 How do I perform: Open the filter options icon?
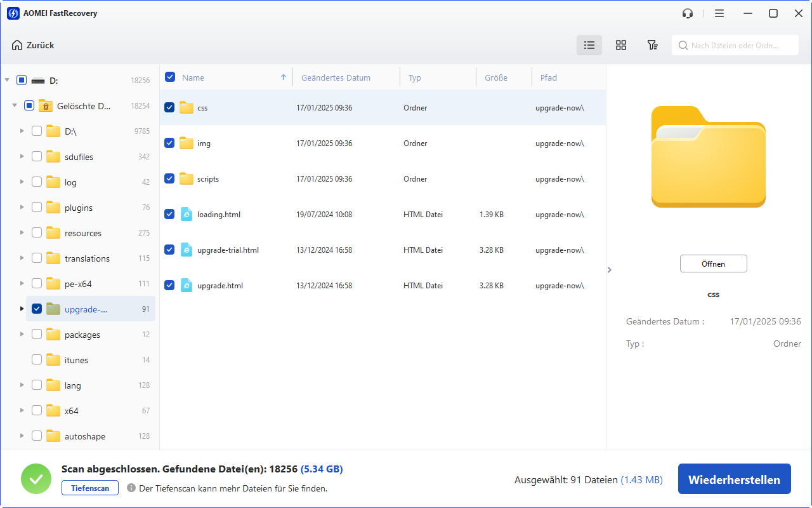point(652,45)
